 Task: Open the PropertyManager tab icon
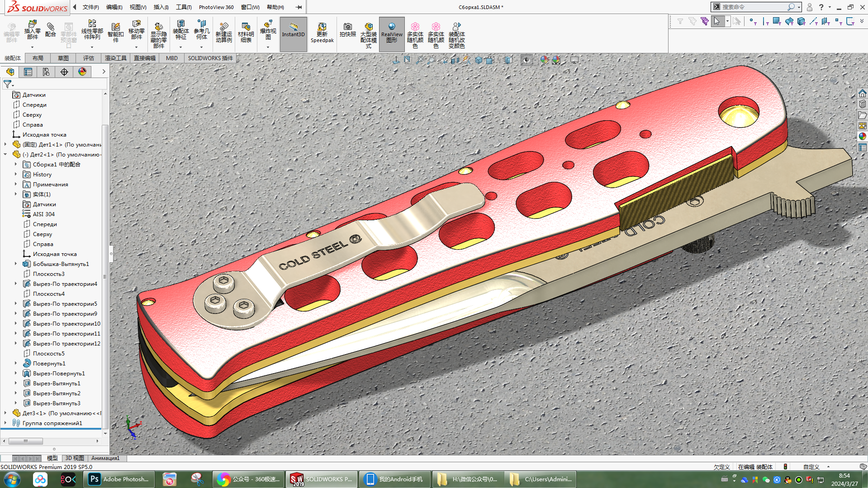(28, 72)
